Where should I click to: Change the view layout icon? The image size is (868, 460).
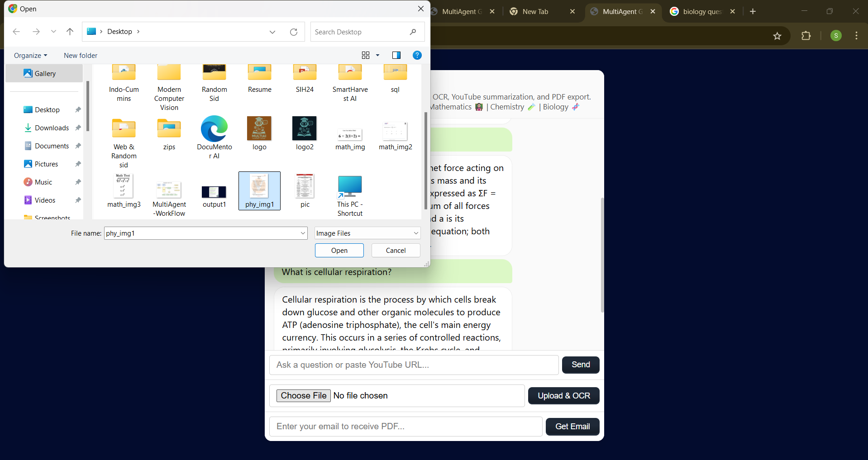pos(366,55)
